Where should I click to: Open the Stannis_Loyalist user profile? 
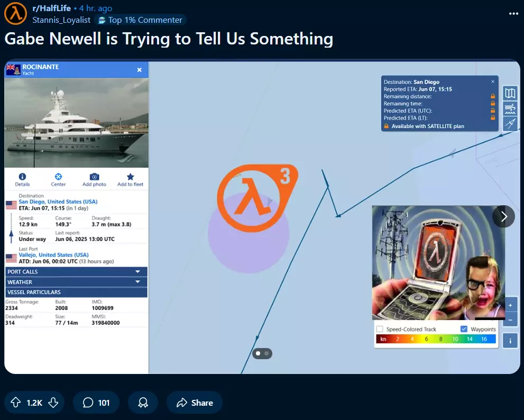tap(61, 20)
